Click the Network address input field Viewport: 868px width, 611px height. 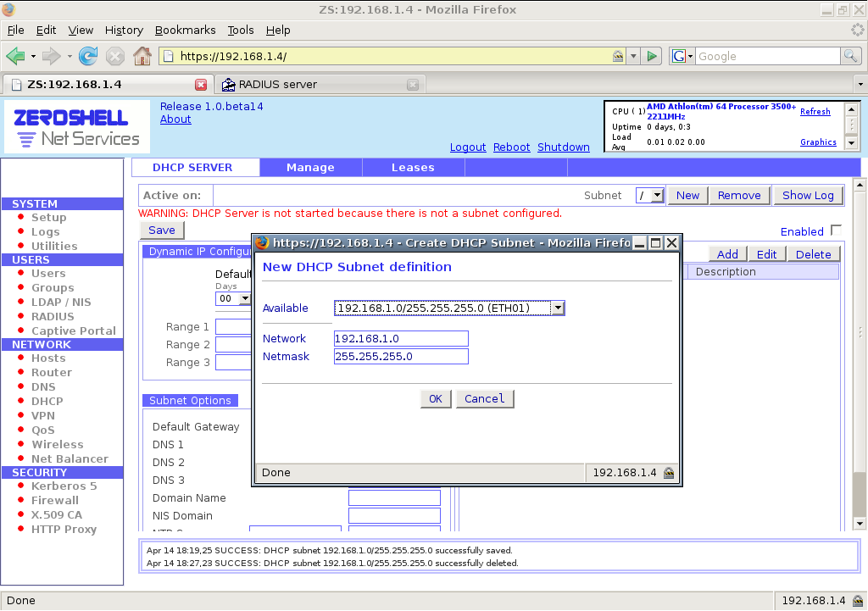[401, 339]
